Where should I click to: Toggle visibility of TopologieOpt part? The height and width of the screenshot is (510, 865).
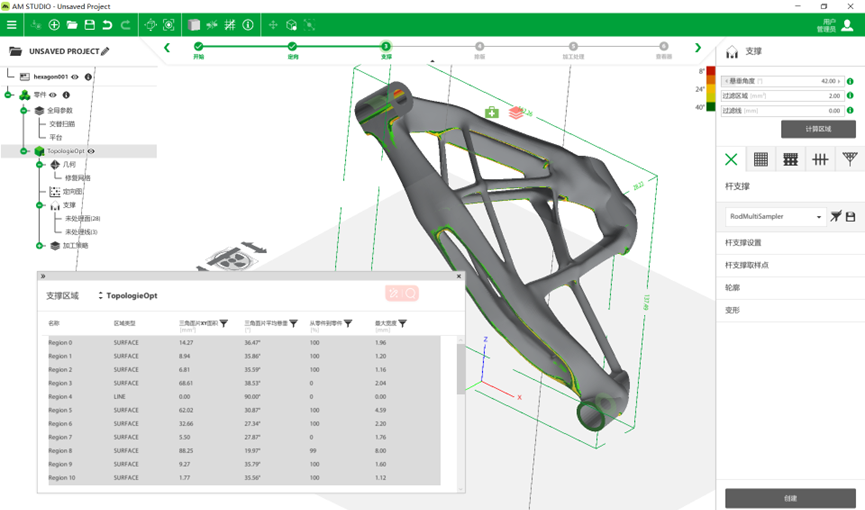pyautogui.click(x=91, y=151)
